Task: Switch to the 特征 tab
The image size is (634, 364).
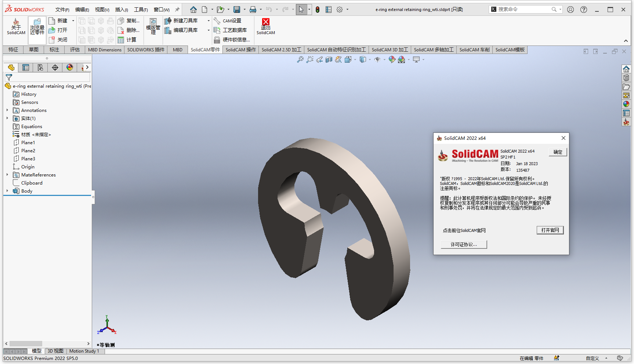Action: pos(13,50)
